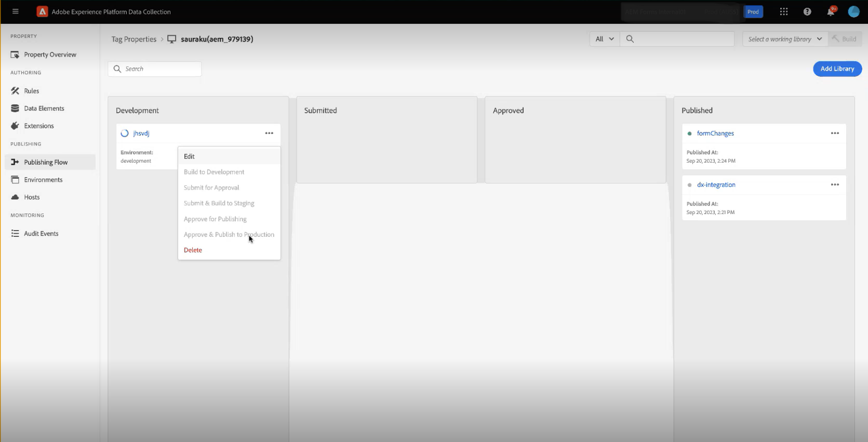Click the magnifier icon in top search bar
Image resolution: width=868 pixels, height=442 pixels.
tap(630, 39)
